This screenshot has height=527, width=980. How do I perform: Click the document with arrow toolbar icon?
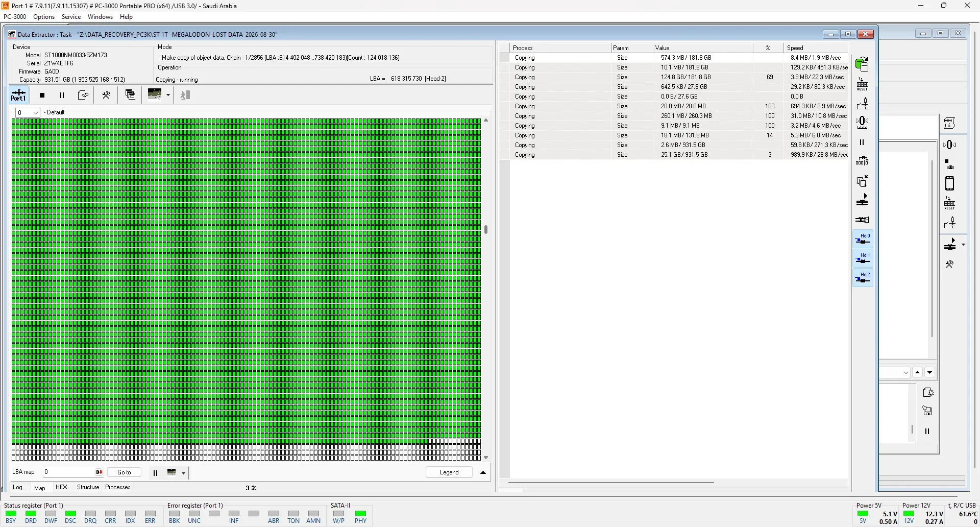tap(83, 95)
